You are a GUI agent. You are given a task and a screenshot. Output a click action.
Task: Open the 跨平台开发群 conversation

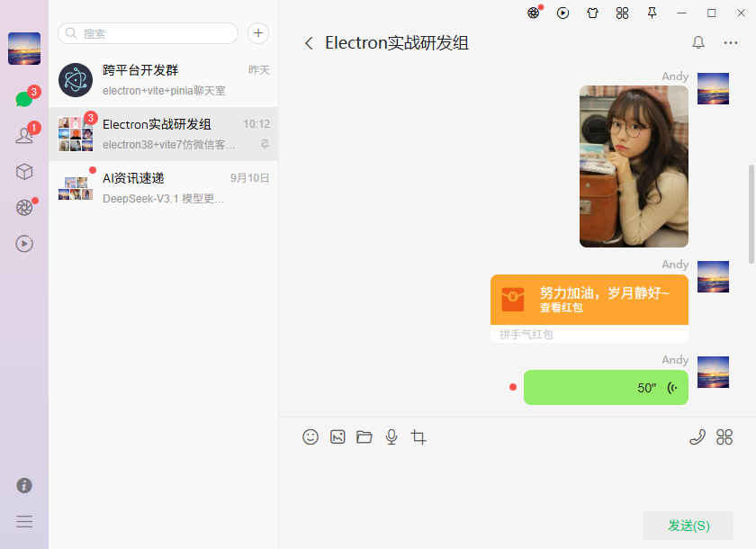164,80
